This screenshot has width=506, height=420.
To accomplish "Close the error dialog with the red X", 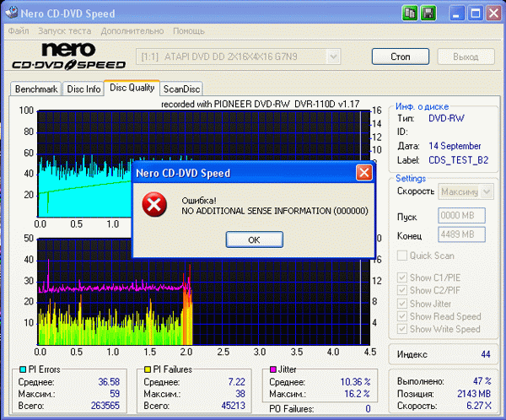I will coord(364,173).
